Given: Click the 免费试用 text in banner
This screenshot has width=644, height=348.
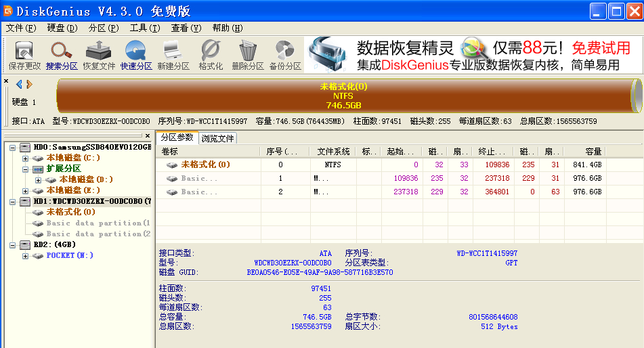Looking at the screenshot, I should click(x=601, y=48).
